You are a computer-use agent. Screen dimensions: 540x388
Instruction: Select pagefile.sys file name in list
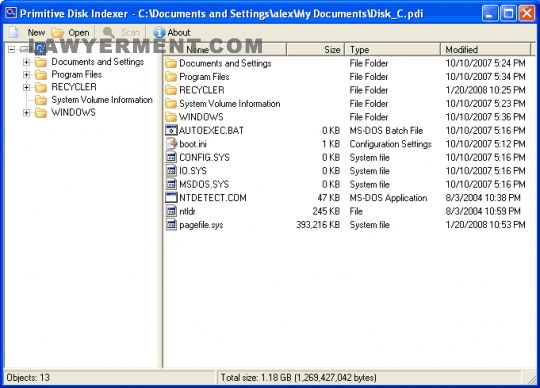201,225
